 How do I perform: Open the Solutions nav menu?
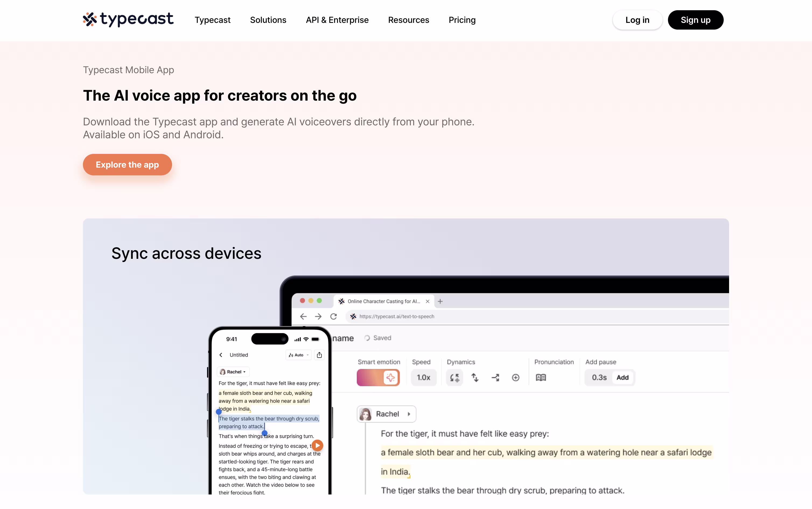(268, 20)
